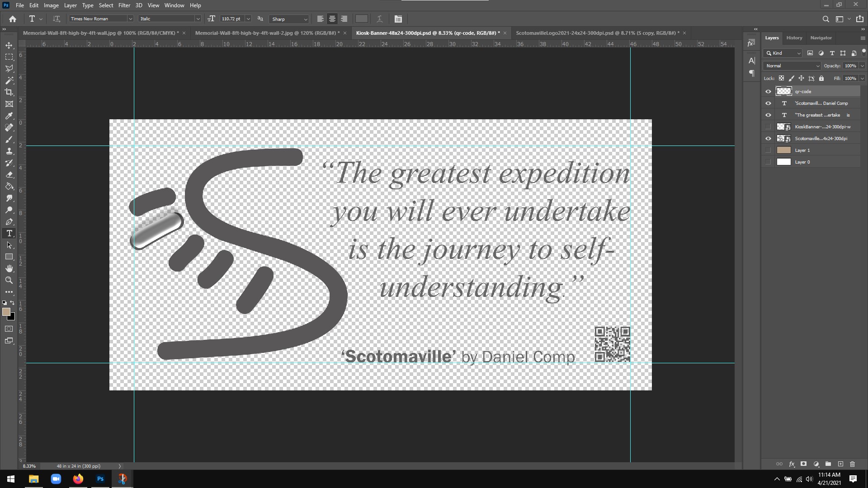Click center text alignment button
The image size is (868, 488).
point(332,19)
